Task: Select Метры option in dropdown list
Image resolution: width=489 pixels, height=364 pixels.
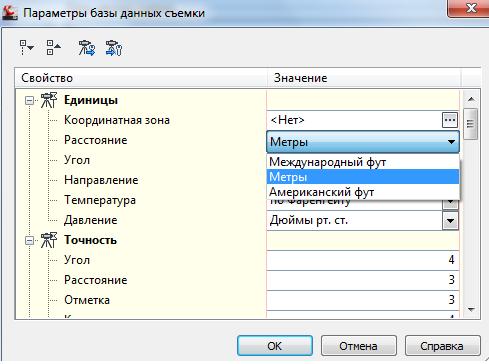Action: (363, 177)
